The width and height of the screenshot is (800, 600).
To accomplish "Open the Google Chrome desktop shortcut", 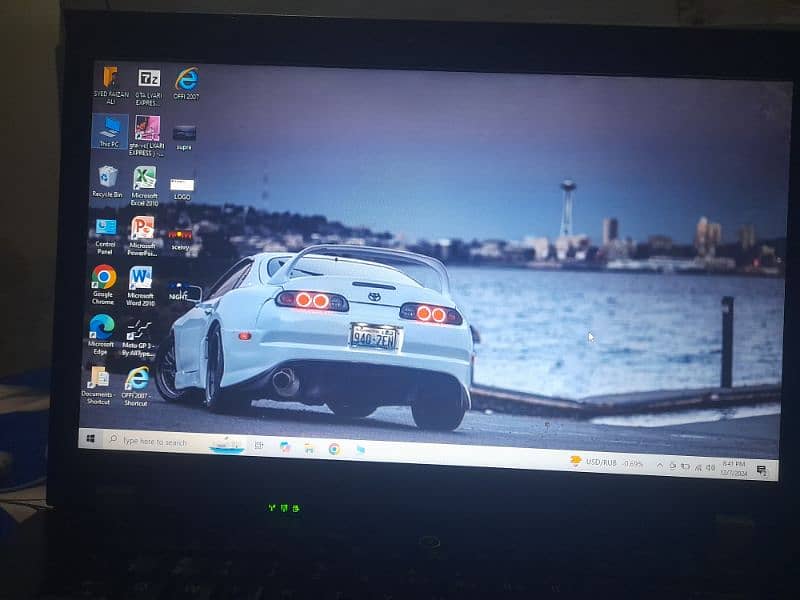I will (x=104, y=278).
